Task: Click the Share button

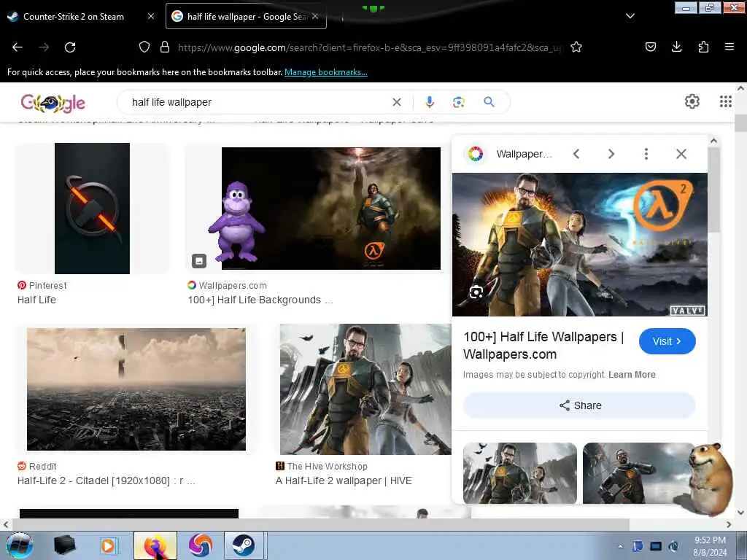Action: click(x=579, y=405)
